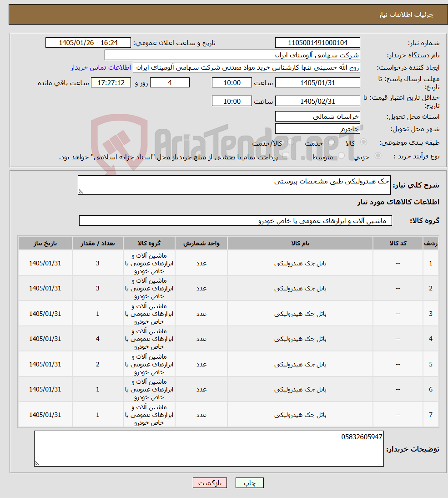Viewport: 448px width, 498px height.
Task: Click the تعداد / مقدار column header
Action: (98, 243)
